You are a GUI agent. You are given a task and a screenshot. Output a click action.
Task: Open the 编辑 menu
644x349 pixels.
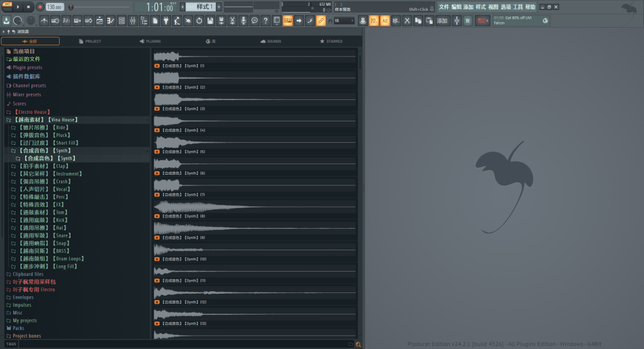point(457,7)
